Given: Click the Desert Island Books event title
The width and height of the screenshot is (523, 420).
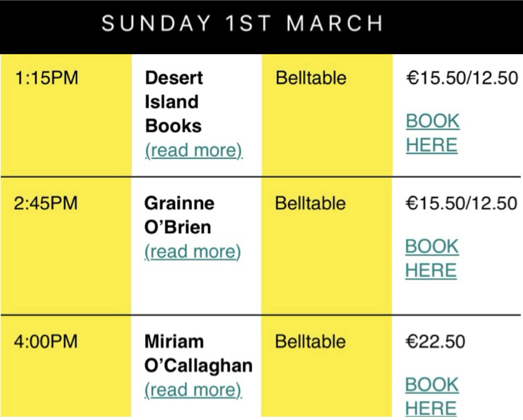Looking at the screenshot, I should click(174, 102).
